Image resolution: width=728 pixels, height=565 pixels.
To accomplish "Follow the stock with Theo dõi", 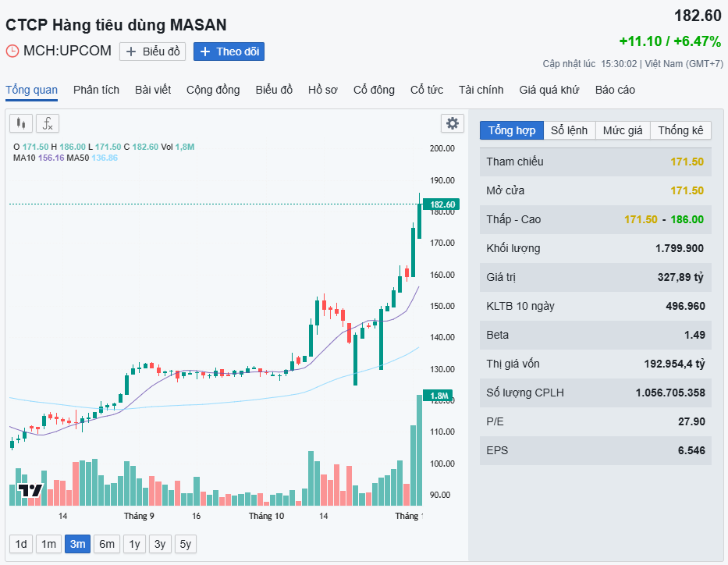I will (229, 52).
